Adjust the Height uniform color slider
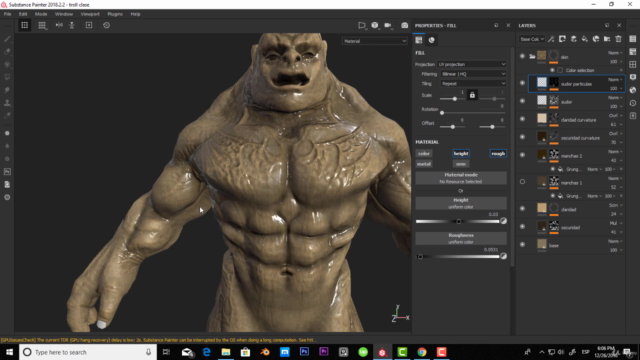The height and width of the screenshot is (360, 640). point(458,221)
